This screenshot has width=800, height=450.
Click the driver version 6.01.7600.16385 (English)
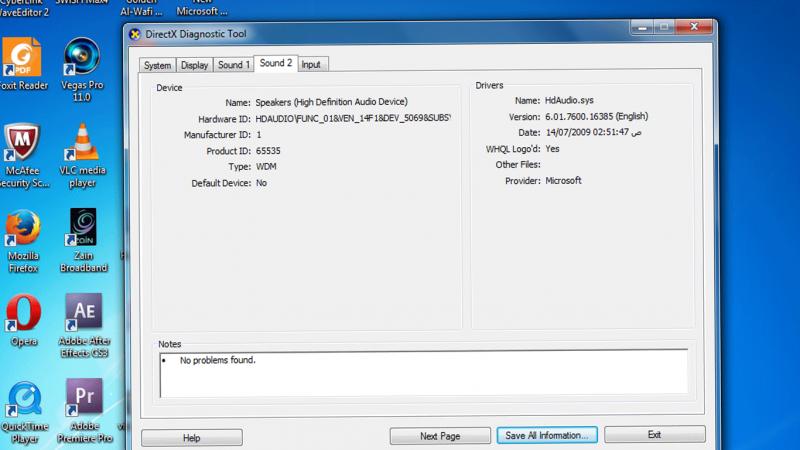coord(596,116)
